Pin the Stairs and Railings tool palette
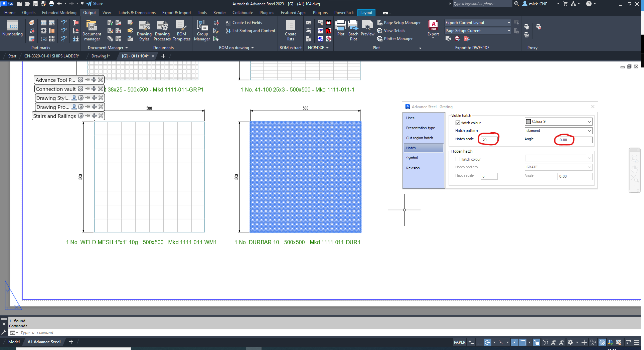Screen dimensions: 644x350 tap(87, 116)
